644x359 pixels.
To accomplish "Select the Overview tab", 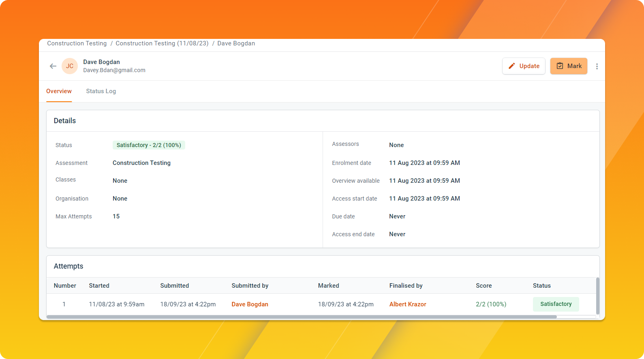I will 59,91.
